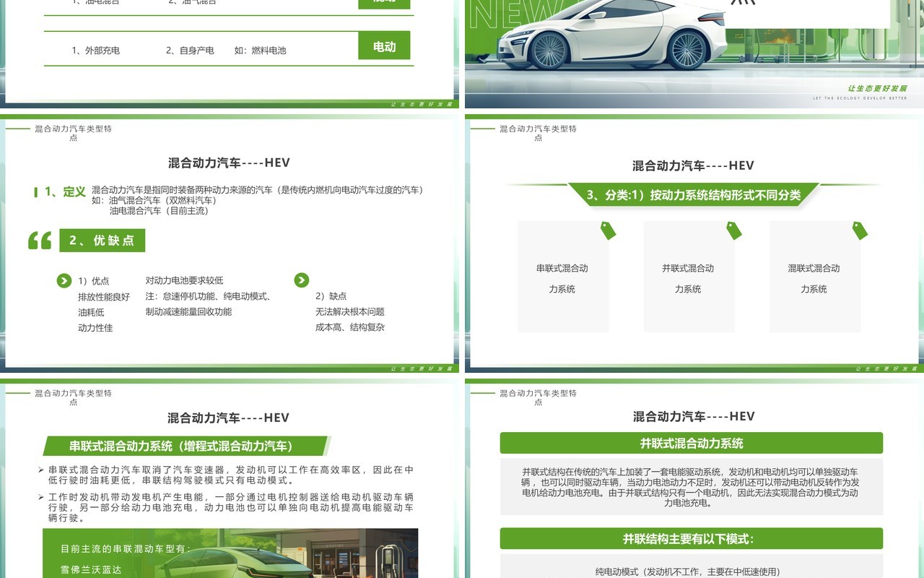The width and height of the screenshot is (924, 578).
Task: Click the green arrow circle above 2）缺点
Action: (x=302, y=280)
